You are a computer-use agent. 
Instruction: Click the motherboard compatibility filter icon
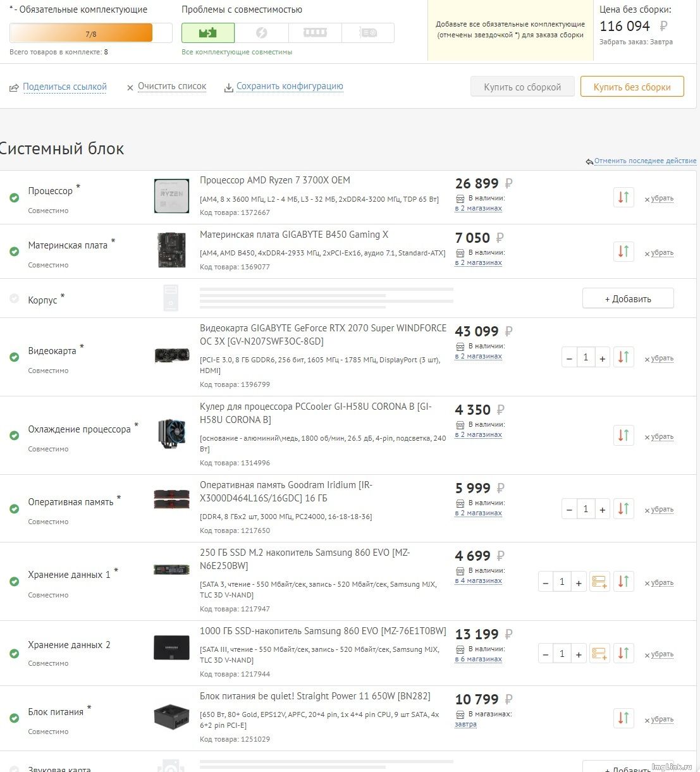(208, 33)
